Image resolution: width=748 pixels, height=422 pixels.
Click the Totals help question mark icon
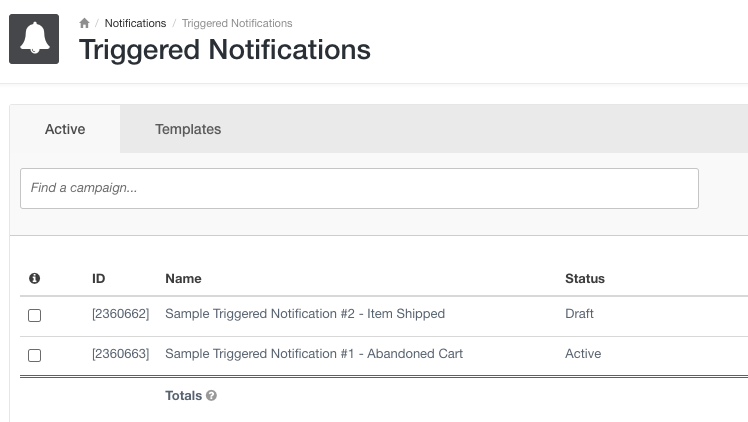click(x=212, y=396)
